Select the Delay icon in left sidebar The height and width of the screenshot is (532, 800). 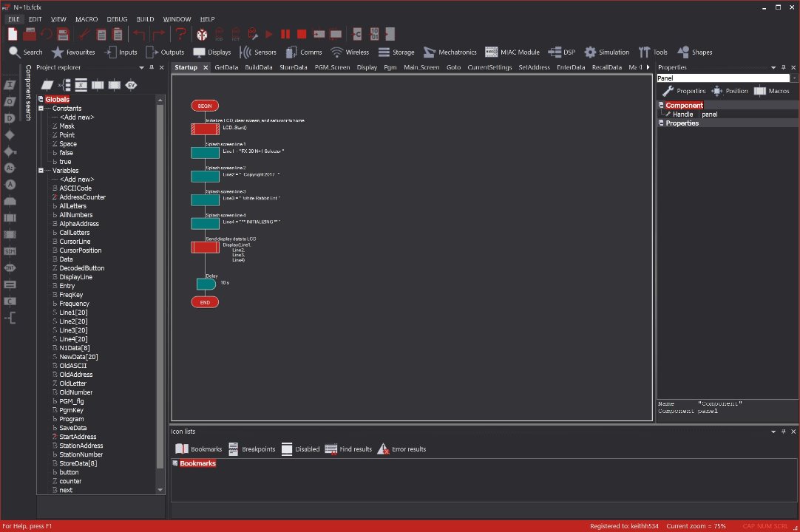[10, 118]
